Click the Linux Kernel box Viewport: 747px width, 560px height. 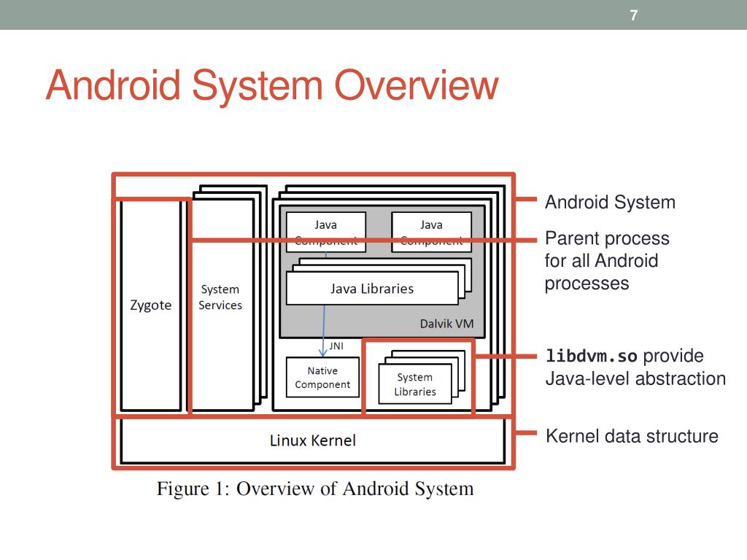[312, 440]
